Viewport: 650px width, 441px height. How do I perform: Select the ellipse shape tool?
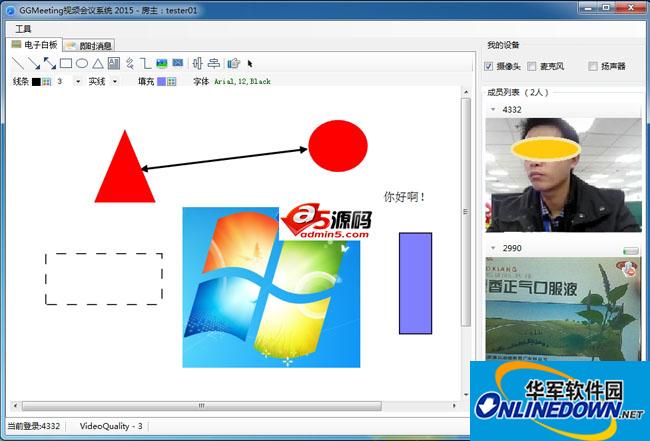click(x=82, y=63)
